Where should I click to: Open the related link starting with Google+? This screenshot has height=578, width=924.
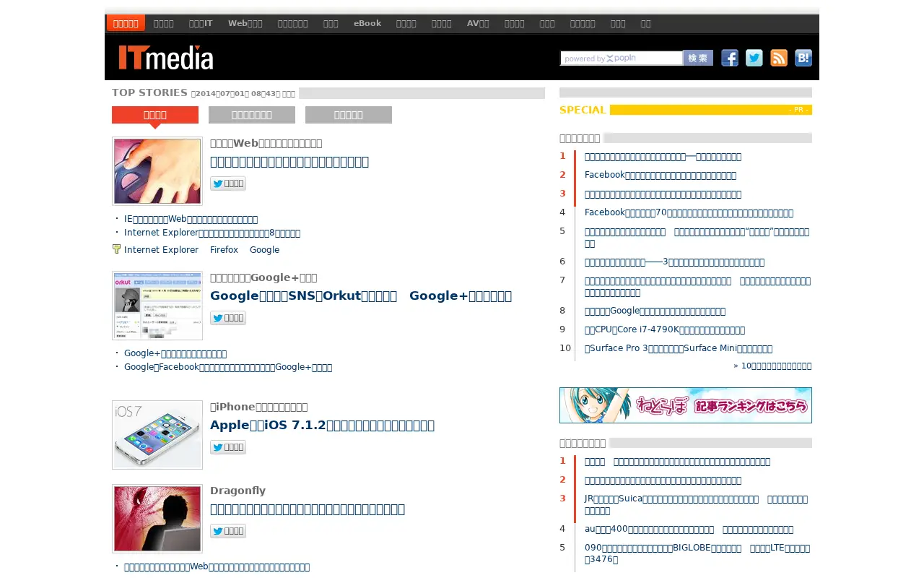pyautogui.click(x=175, y=353)
